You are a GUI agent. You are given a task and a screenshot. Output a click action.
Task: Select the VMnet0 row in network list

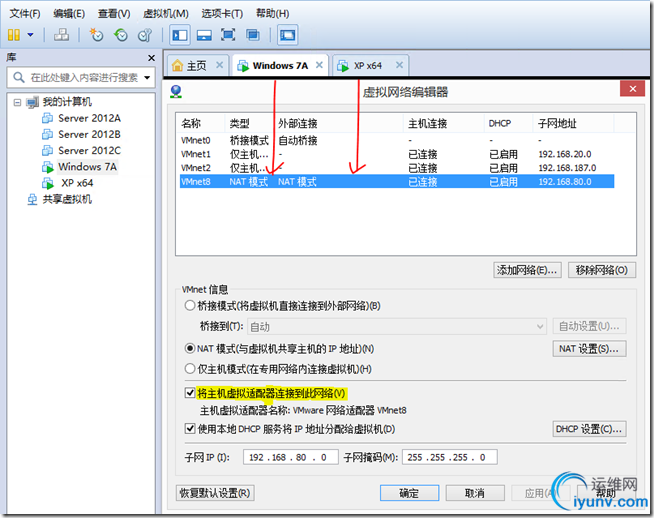click(x=397, y=141)
